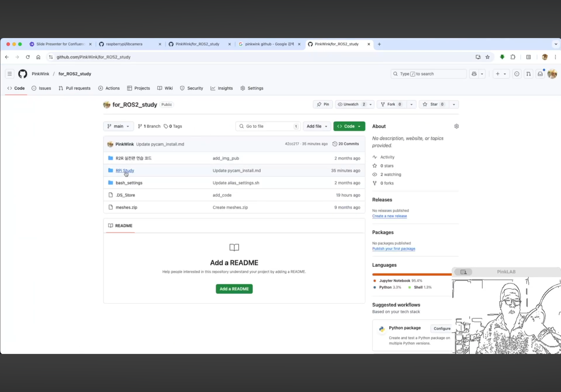Open the About section settings gear
The image size is (561, 392).
click(456, 126)
